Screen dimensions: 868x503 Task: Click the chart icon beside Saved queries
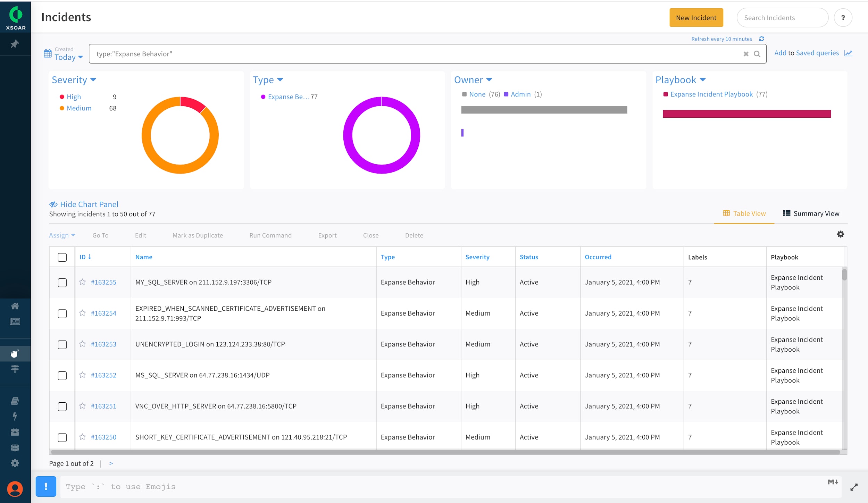click(x=849, y=53)
